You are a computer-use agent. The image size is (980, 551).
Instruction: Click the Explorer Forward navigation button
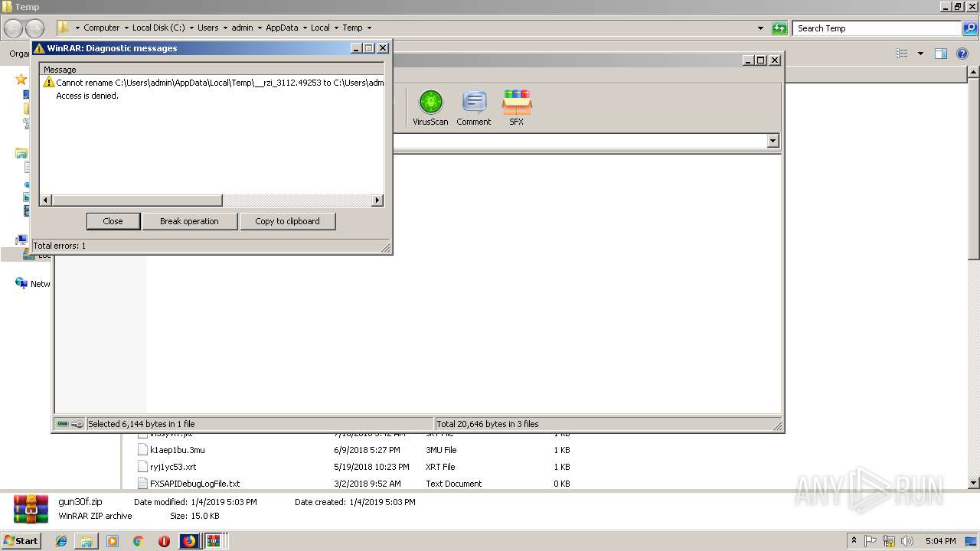[34, 28]
